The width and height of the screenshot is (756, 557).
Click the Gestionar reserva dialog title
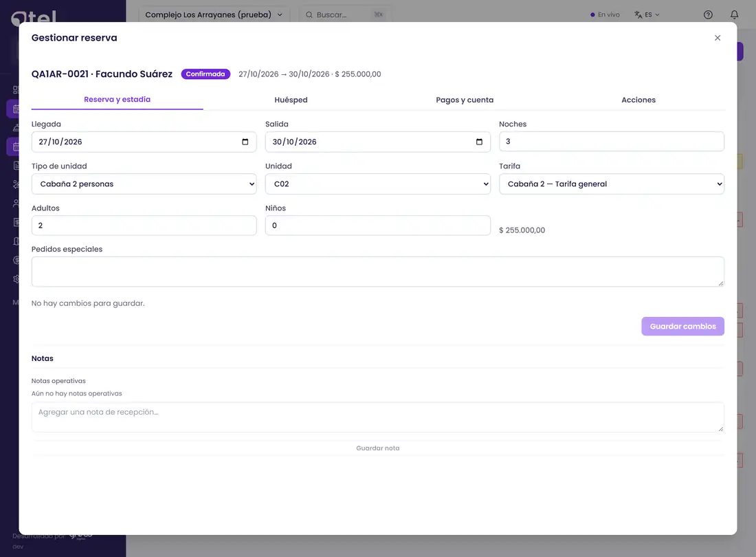[x=74, y=38]
